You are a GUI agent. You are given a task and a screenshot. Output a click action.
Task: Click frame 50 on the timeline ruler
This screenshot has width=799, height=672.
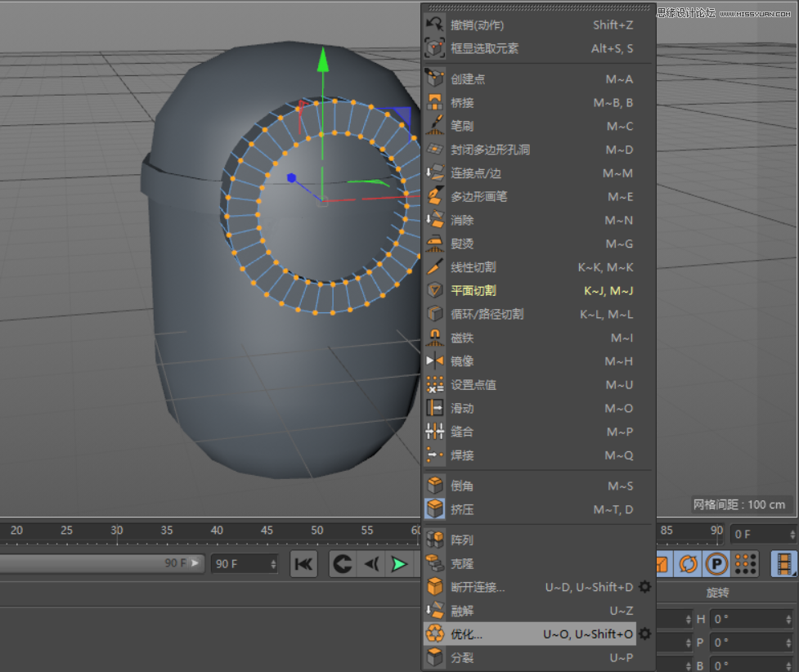pyautogui.click(x=316, y=531)
